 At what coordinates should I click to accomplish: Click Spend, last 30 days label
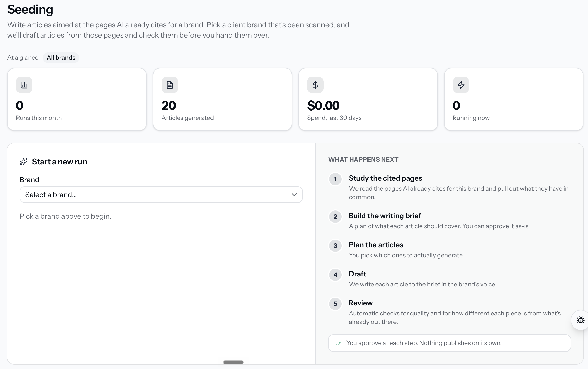pyautogui.click(x=334, y=118)
